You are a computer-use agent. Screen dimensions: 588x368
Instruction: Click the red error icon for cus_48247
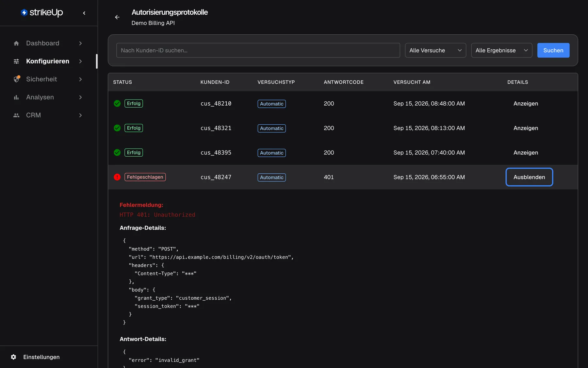(117, 177)
